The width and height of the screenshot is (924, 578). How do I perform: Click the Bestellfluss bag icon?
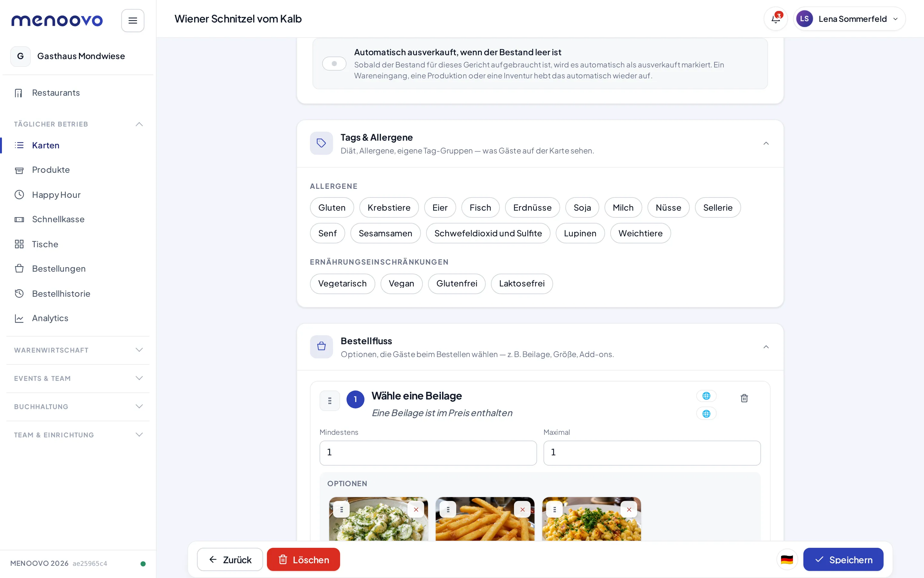point(321,347)
